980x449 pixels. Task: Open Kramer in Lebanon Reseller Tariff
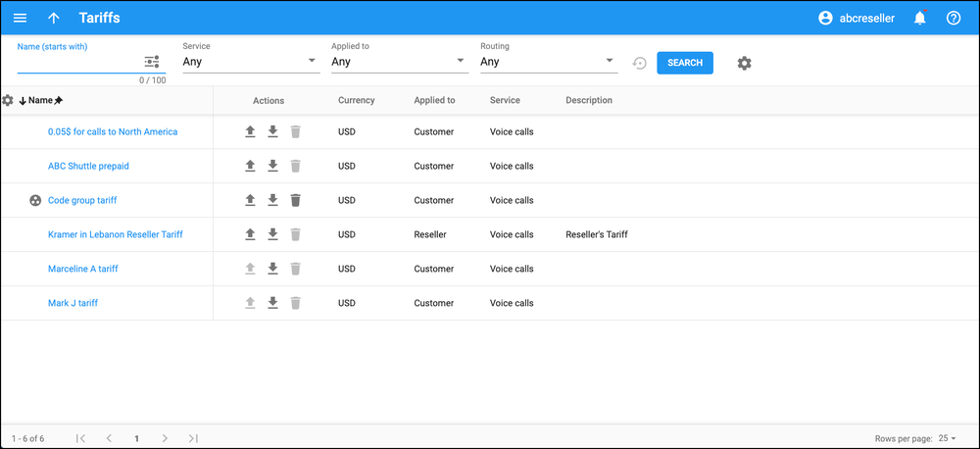pyautogui.click(x=116, y=234)
